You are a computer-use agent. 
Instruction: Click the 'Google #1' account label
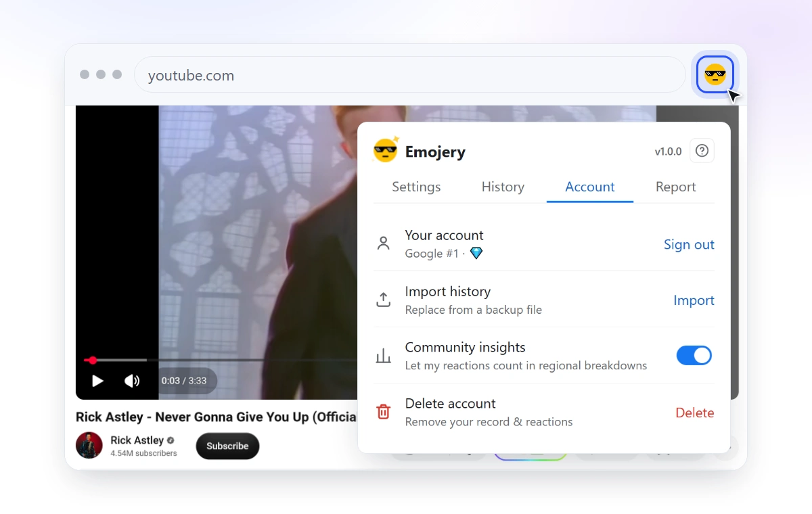point(432,254)
